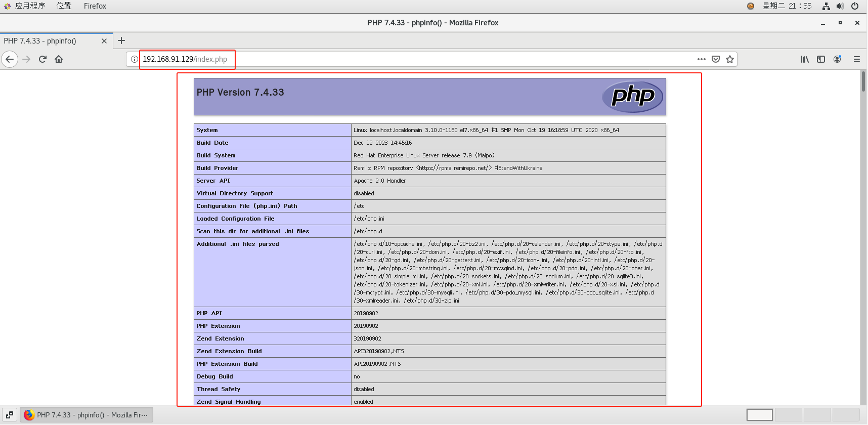Click the show-desktop icon in bottom panel
The height and width of the screenshot is (425, 868).
(x=10, y=415)
